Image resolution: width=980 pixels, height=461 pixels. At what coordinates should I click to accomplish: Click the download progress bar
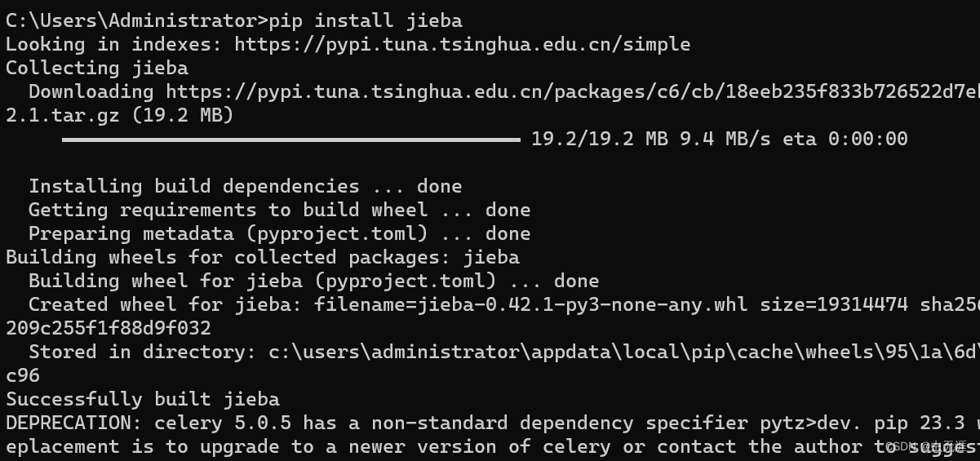[290, 140]
